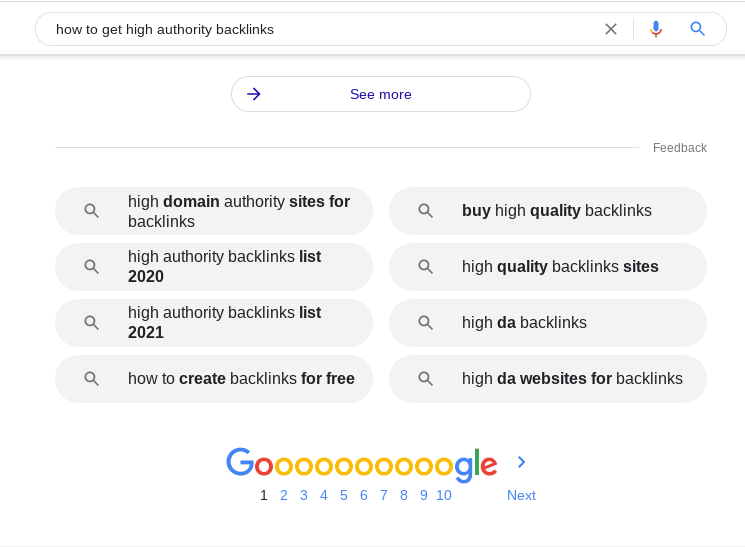This screenshot has width=745, height=547.
Task: Click the Next pagination link
Action: 521,495
